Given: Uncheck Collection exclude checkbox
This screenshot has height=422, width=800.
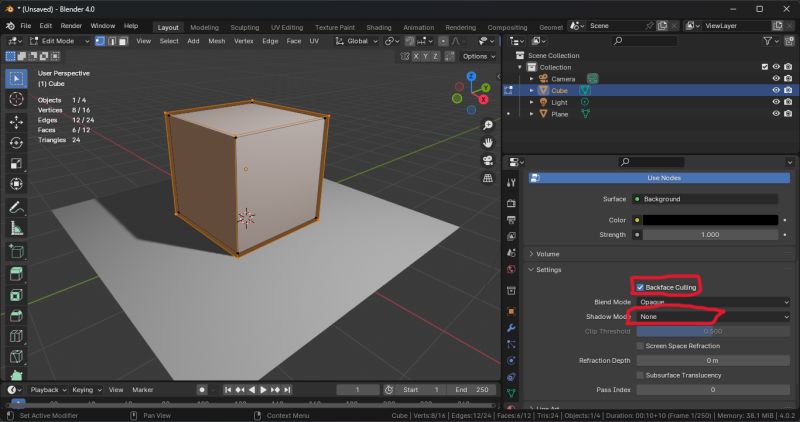Looking at the screenshot, I should click(764, 67).
